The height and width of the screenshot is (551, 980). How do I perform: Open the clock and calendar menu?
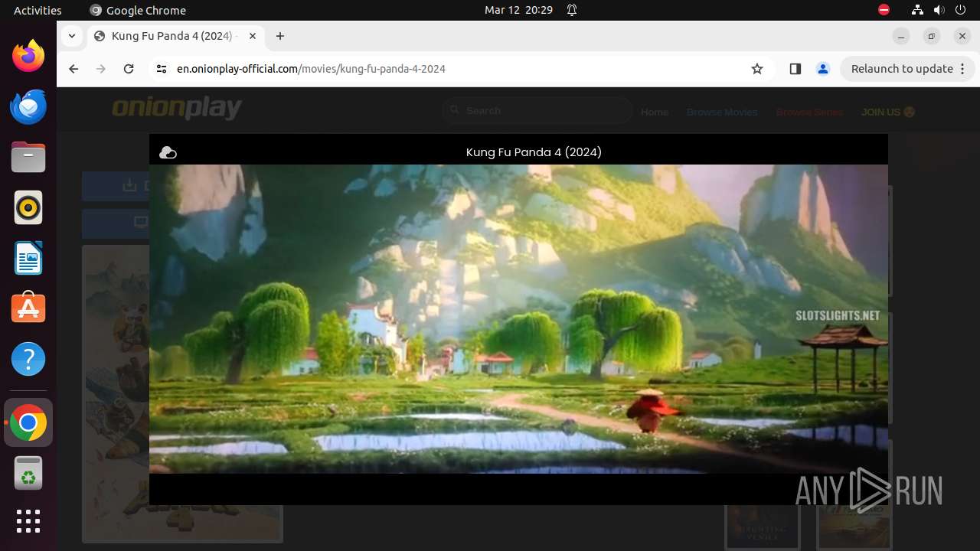[518, 10]
